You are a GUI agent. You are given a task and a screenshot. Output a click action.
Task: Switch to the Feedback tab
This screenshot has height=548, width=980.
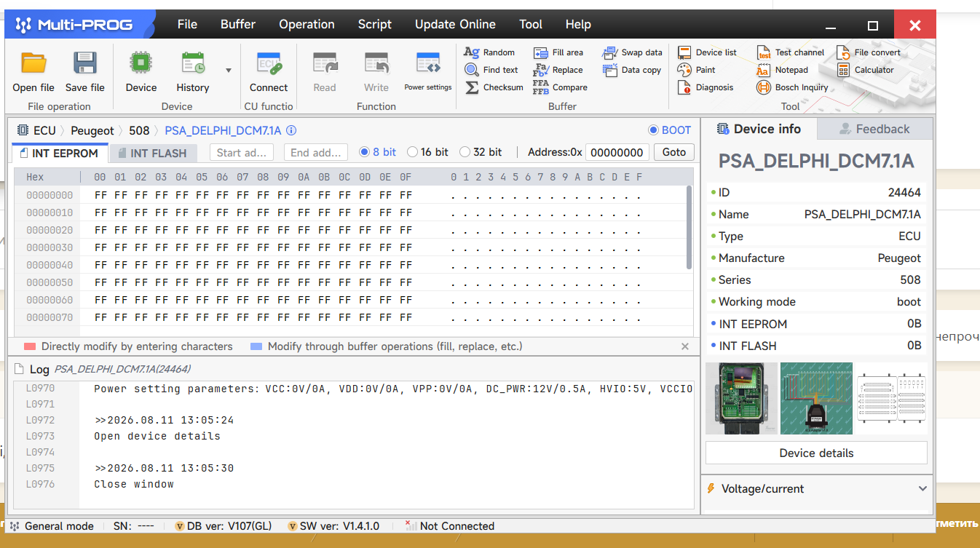point(874,129)
